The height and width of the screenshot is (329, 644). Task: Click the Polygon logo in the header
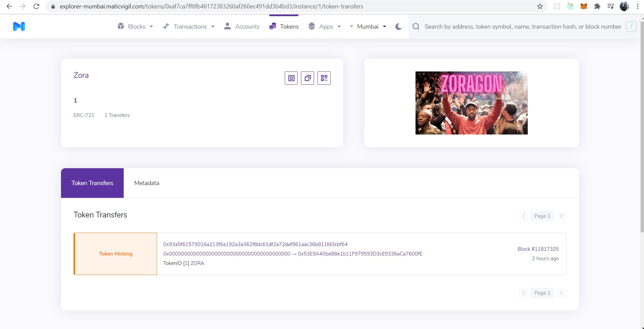pos(19,26)
